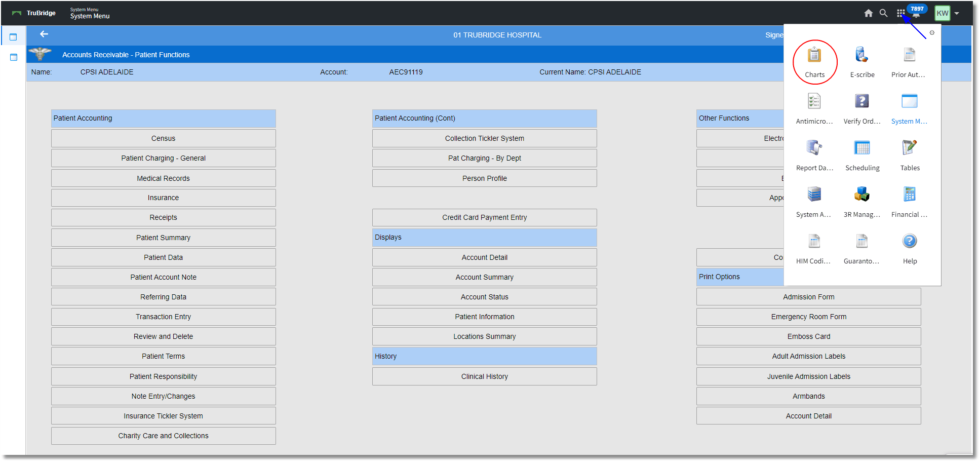Open Clinical History
980x462 pixels.
coord(484,376)
